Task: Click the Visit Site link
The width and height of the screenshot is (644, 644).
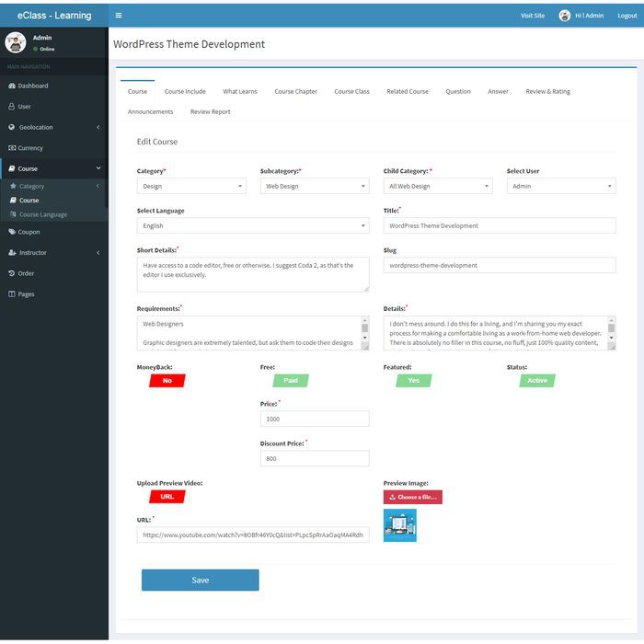Action: (x=533, y=16)
